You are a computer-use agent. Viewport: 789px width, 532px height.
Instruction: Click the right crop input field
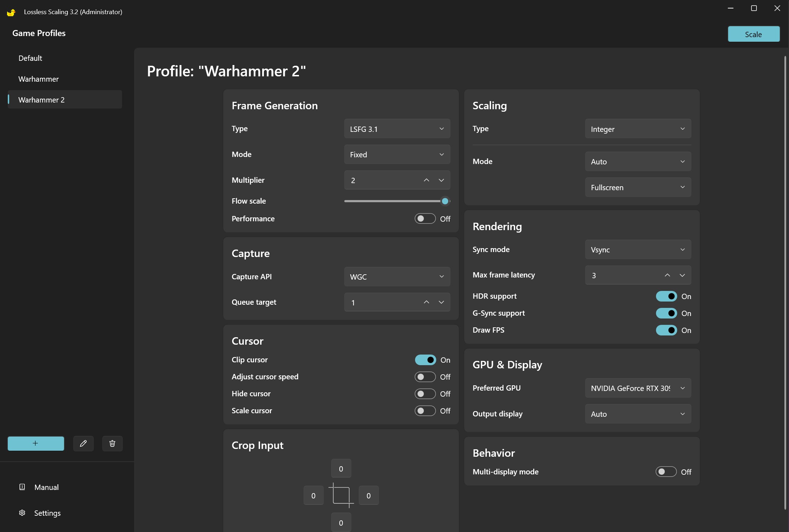(x=369, y=496)
